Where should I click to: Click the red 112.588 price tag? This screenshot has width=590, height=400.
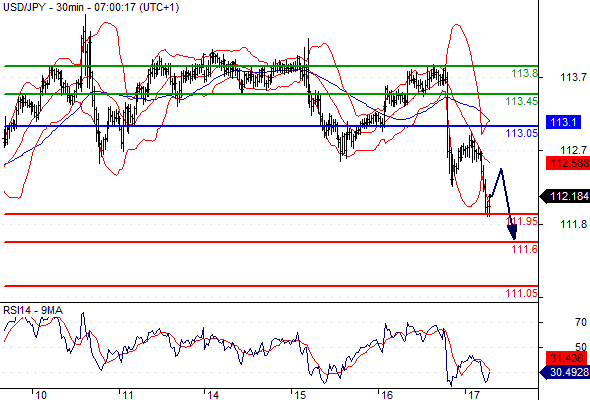point(568,163)
